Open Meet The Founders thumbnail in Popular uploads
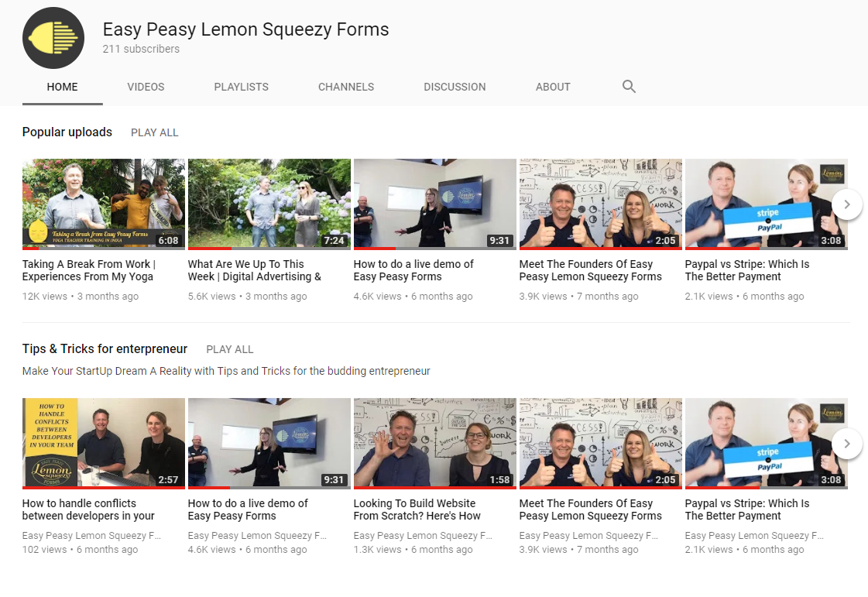 [x=601, y=204]
